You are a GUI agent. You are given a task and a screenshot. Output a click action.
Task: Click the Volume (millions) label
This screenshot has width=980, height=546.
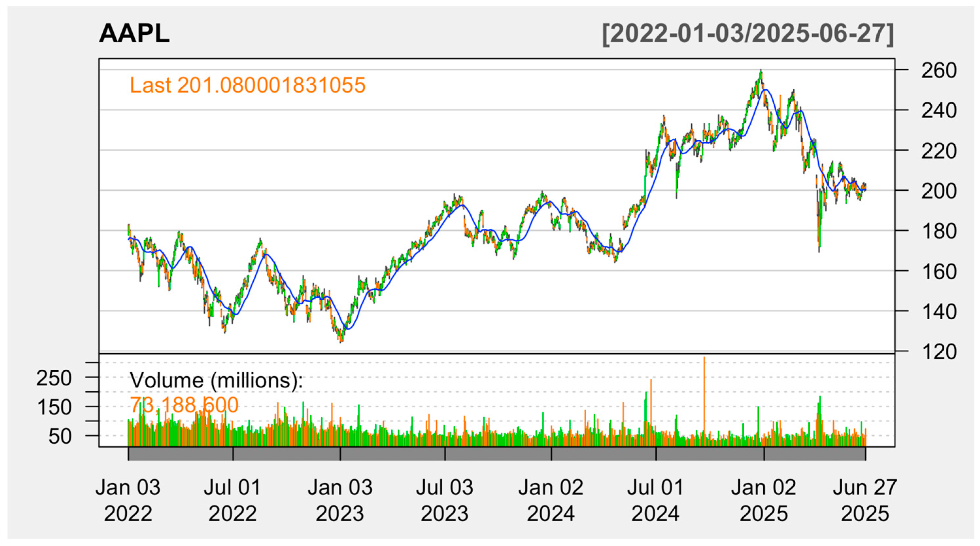coord(216,380)
